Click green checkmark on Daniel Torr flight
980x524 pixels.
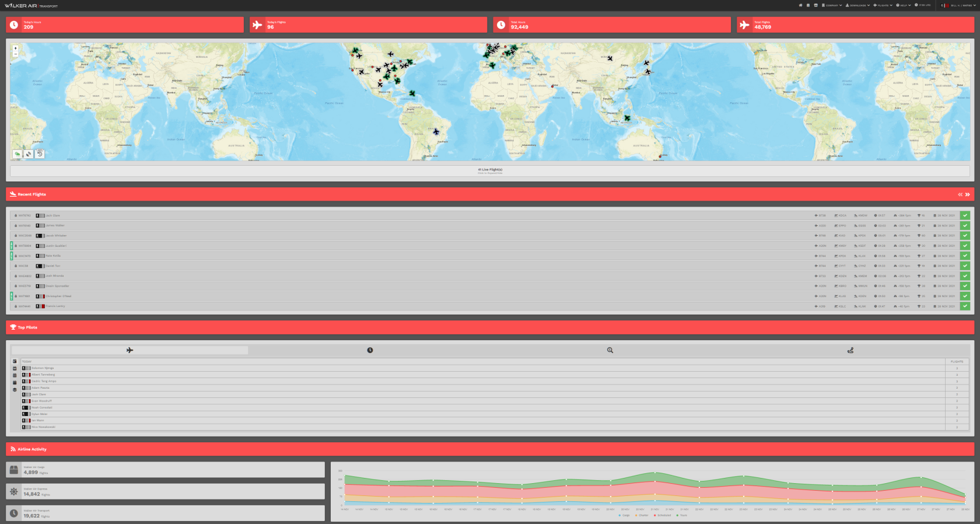[x=965, y=266]
